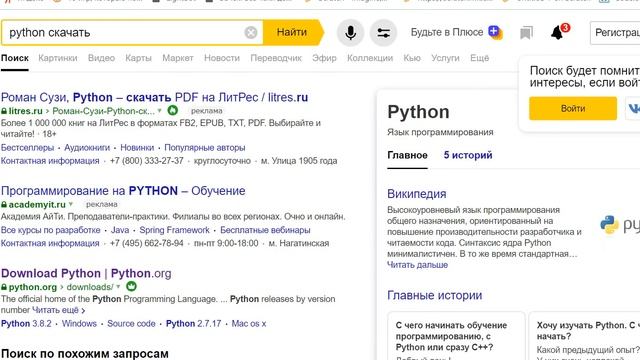
Task: Open the Эфир tab
Action: (324, 58)
